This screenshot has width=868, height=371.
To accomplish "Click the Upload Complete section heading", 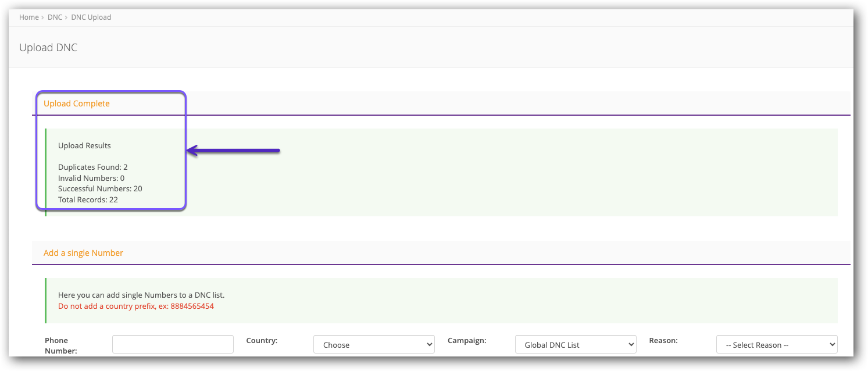I will point(76,104).
